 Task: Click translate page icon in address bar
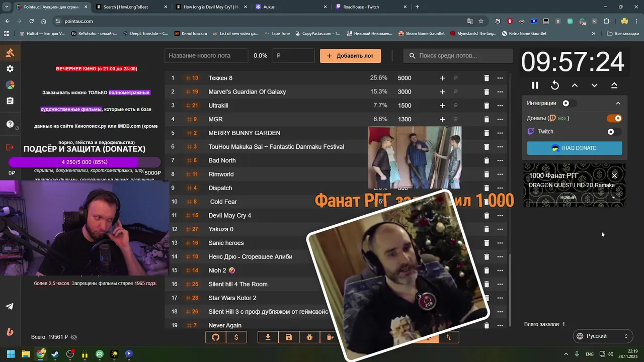click(x=470, y=21)
